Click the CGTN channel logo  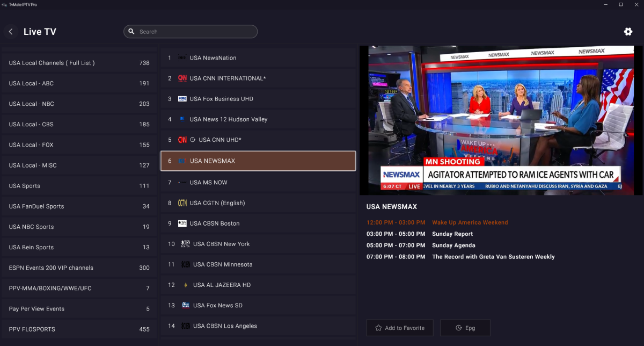click(182, 203)
